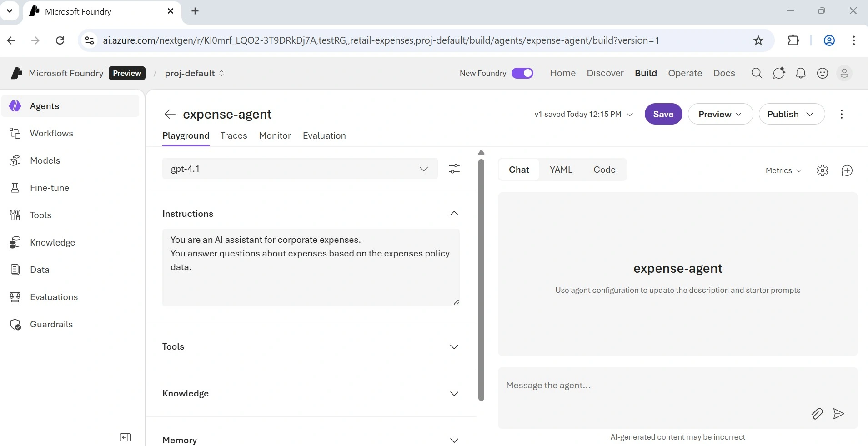Bookmark this page with the star icon

(758, 40)
